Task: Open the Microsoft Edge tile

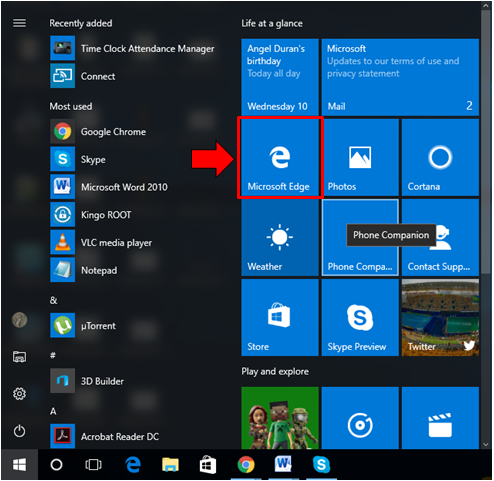Action: coord(280,158)
